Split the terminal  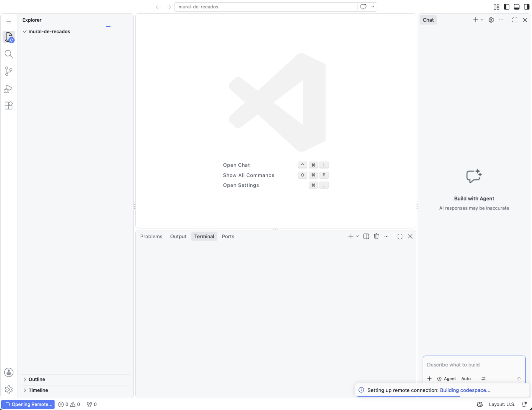[366, 236]
